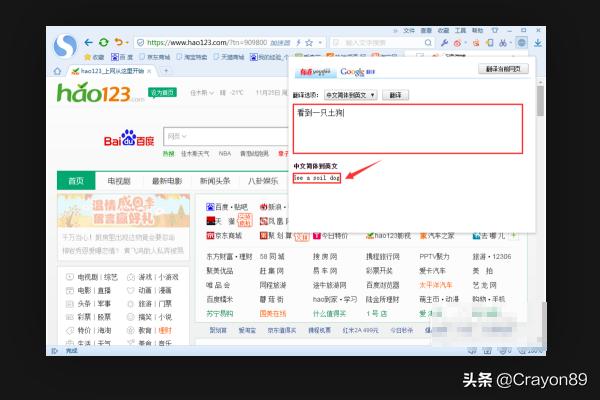
Task: Click the 收藏 favorites star in bookmarks bar
Action: [x=94, y=57]
